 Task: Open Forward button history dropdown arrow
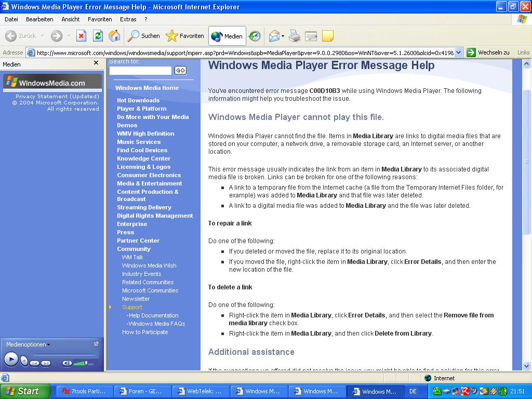tap(69, 36)
